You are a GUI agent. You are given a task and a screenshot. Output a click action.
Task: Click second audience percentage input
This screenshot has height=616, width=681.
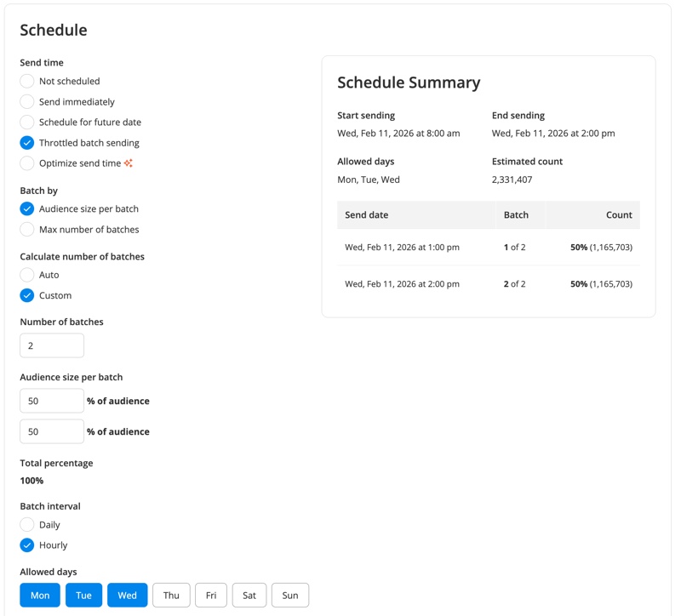[x=52, y=431]
